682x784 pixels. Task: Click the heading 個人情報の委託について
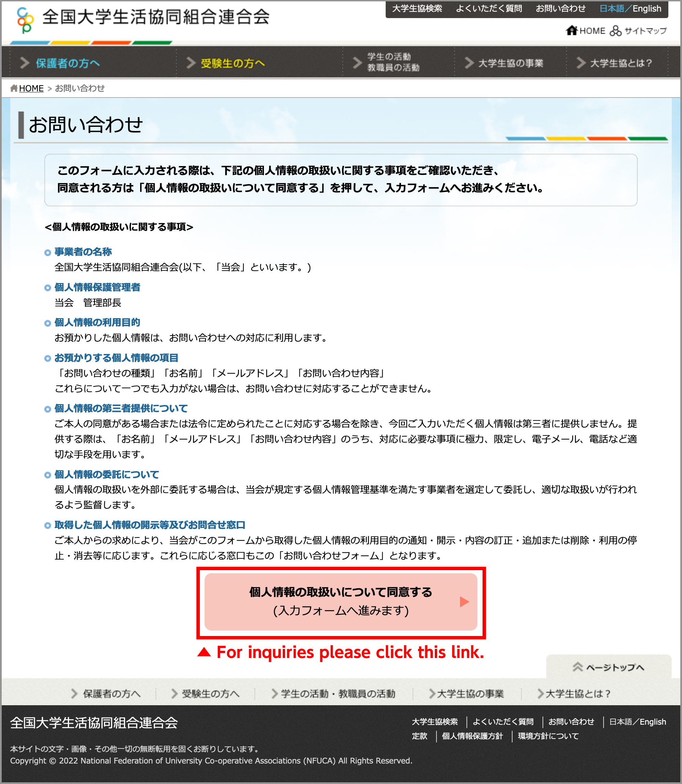click(x=106, y=474)
